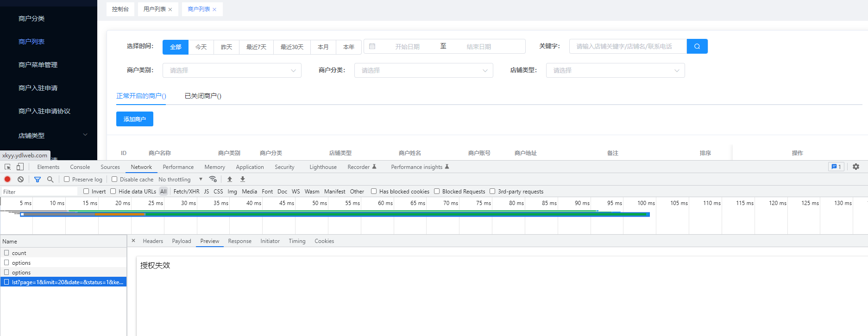The image size is (868, 336).
Task: Close the request details pane
Action: 133,241
